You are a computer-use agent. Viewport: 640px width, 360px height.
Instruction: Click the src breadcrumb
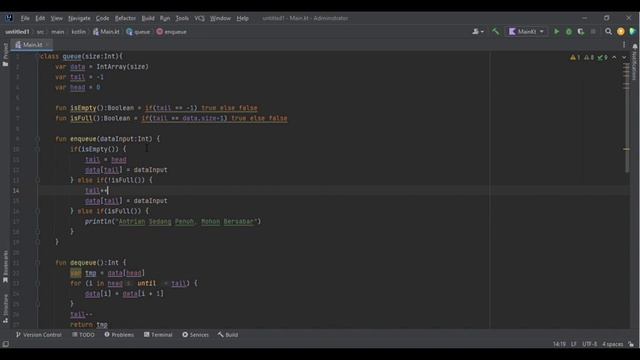[x=40, y=31]
